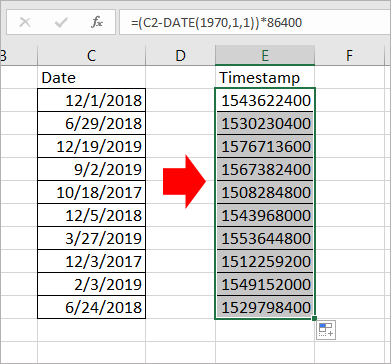Viewport: 391px width, 364px height.
Task: Select cell with timestamp 1529798400
Action: (265, 307)
